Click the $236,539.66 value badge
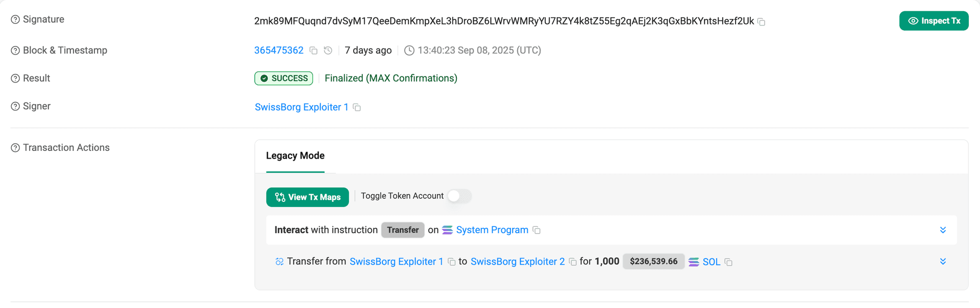 653,261
